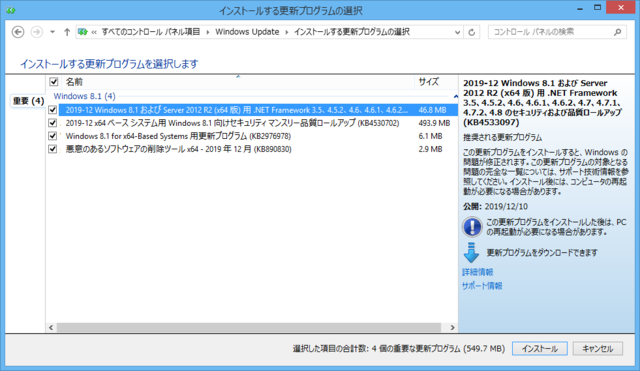
Task: Click the search magnifier icon
Action: coord(618,32)
